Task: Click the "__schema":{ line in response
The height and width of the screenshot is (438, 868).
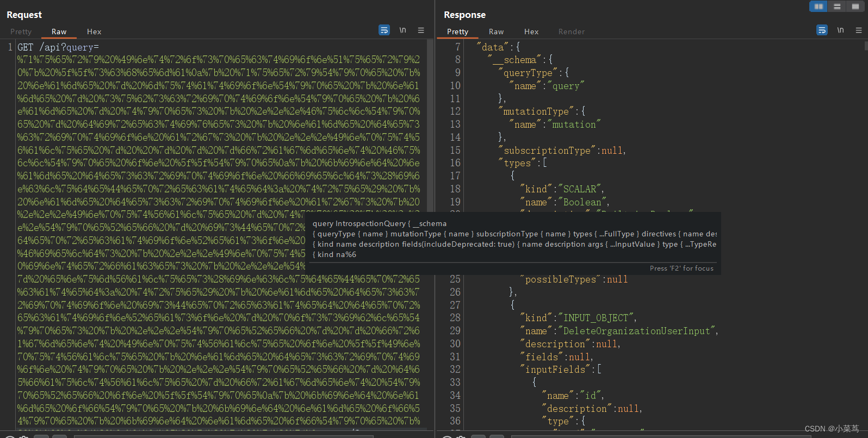Action: click(x=520, y=60)
